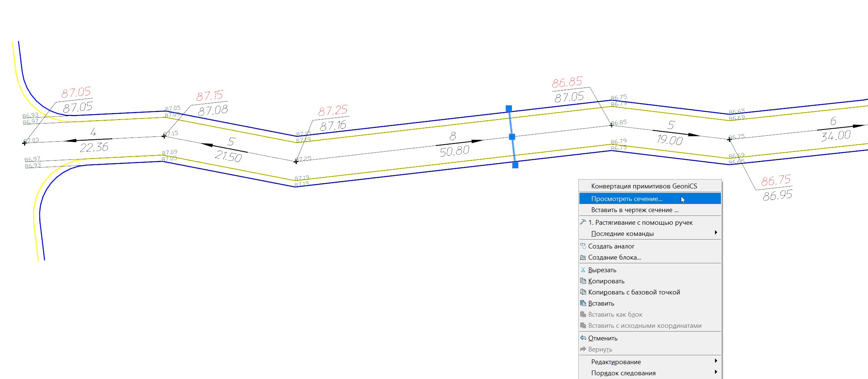The width and height of the screenshot is (868, 379).
Task: Expand the Последние команды submenu arrow
Action: (x=716, y=233)
